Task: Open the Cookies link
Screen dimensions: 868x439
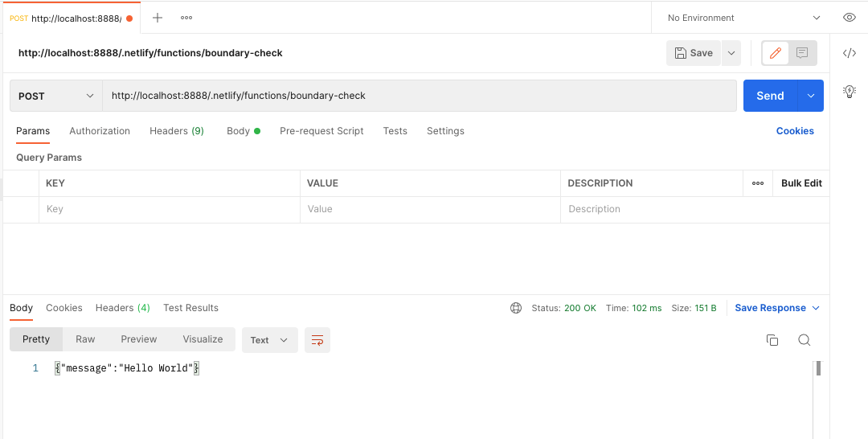Action: click(x=795, y=131)
